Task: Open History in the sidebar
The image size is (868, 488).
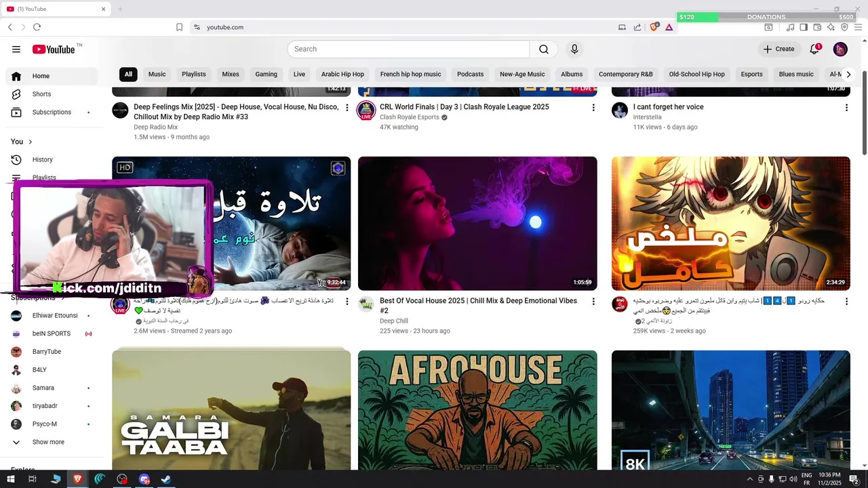Action: tap(52, 160)
